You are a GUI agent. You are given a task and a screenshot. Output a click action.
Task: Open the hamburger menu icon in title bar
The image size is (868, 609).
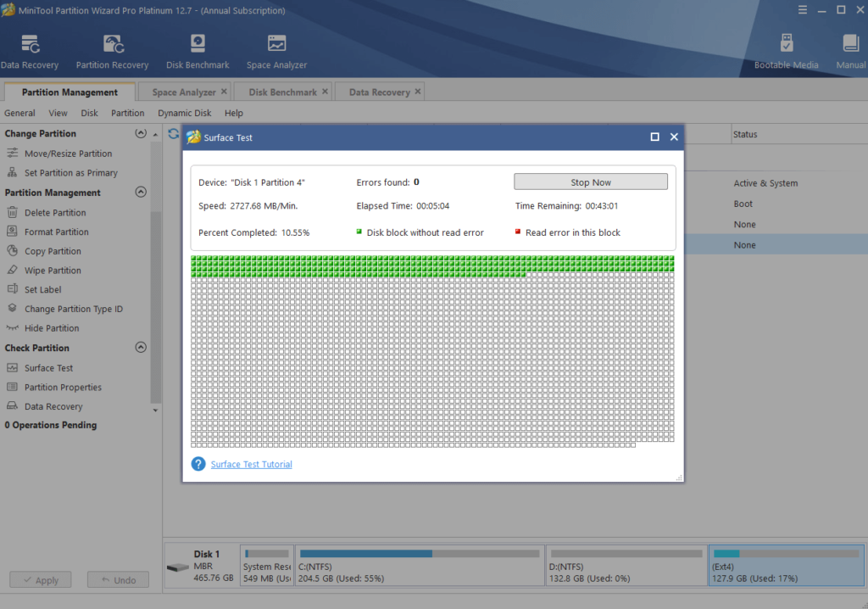[803, 10]
